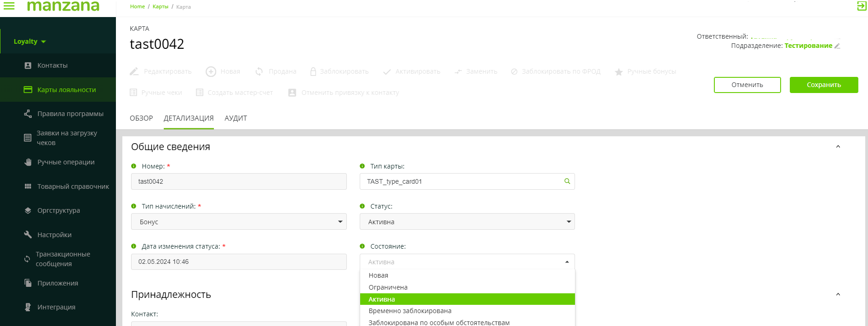The height and width of the screenshot is (326, 868).
Task: Collapse the Принадлежность section
Action: pos(838,295)
